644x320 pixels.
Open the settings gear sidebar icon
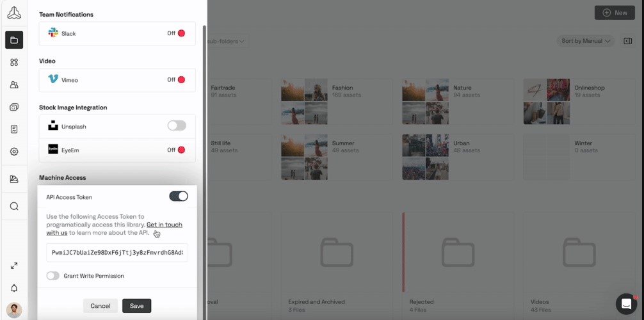14,152
